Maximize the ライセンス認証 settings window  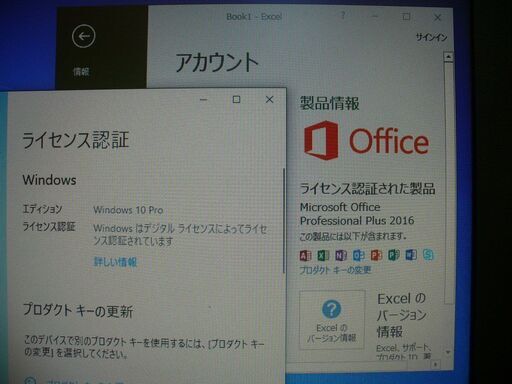click(236, 99)
